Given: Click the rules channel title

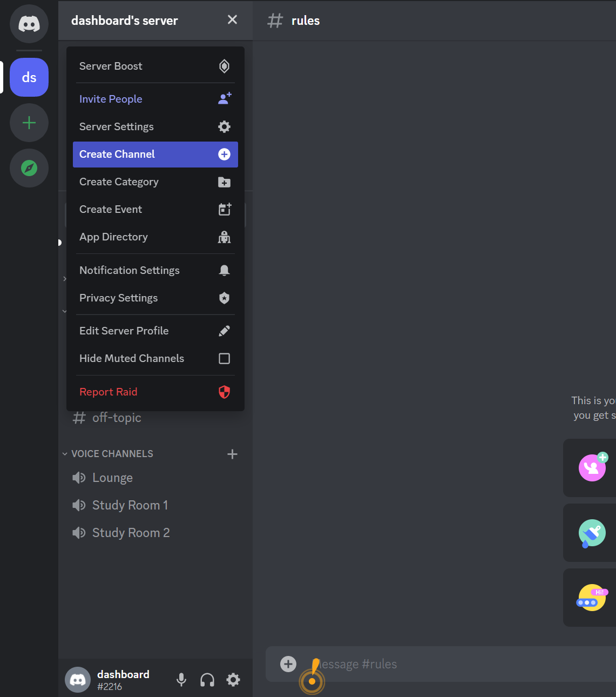Looking at the screenshot, I should pos(306,21).
